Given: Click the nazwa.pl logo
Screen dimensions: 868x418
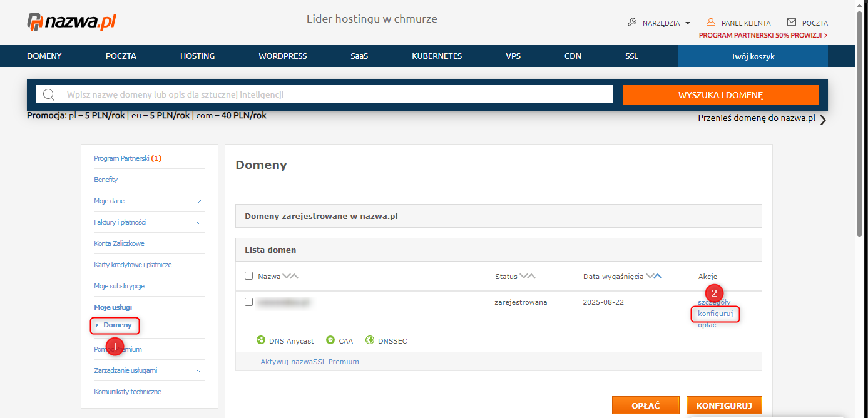Looking at the screenshot, I should pos(71,22).
